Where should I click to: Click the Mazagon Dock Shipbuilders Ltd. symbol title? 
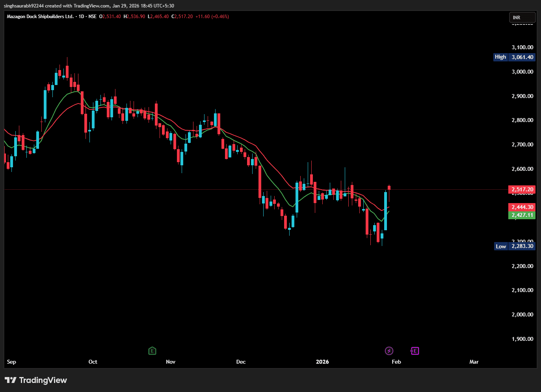coord(40,17)
